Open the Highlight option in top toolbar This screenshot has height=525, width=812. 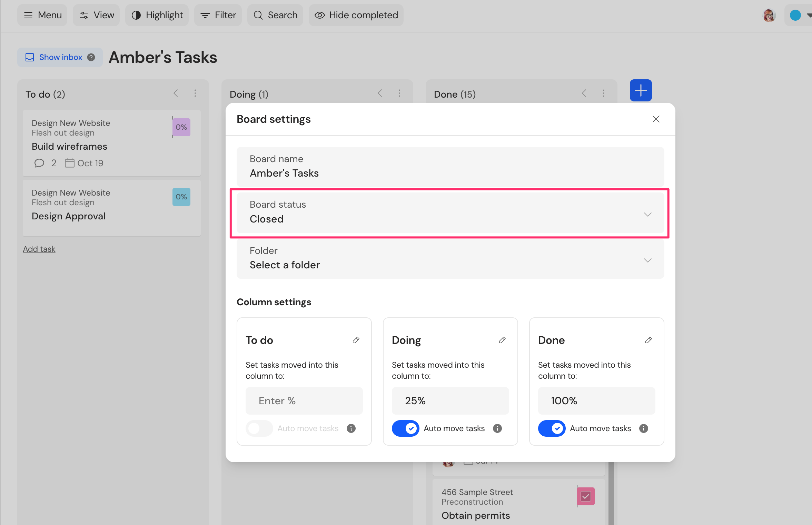pos(157,15)
